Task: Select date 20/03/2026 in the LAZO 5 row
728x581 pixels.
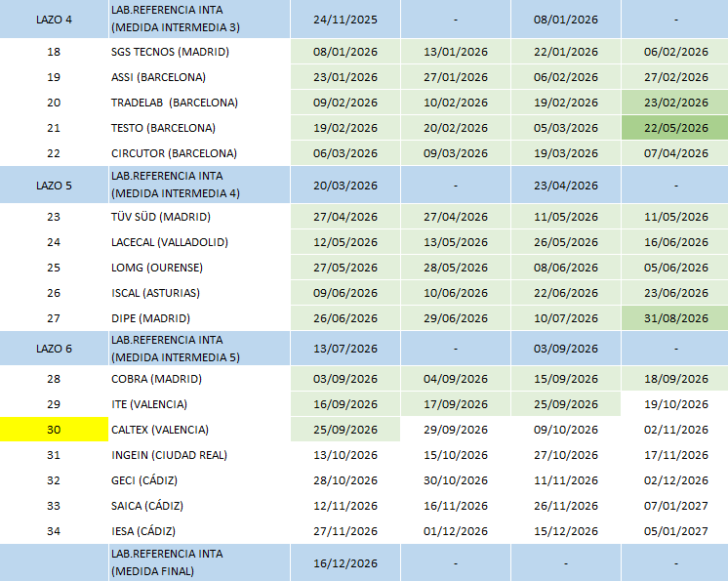Action: point(344,186)
